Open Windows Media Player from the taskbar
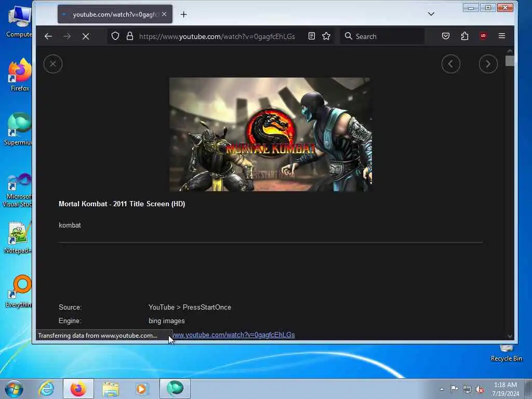The height and width of the screenshot is (399, 532). click(x=142, y=389)
